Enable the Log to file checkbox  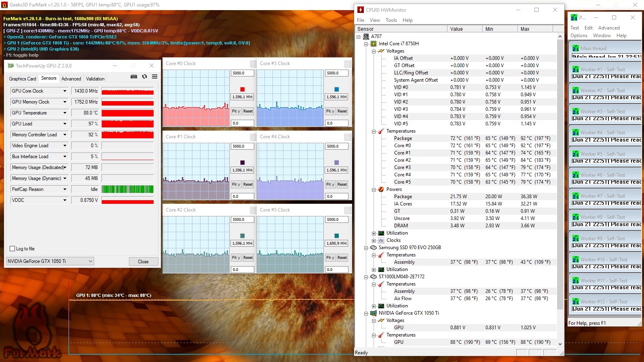(12, 249)
